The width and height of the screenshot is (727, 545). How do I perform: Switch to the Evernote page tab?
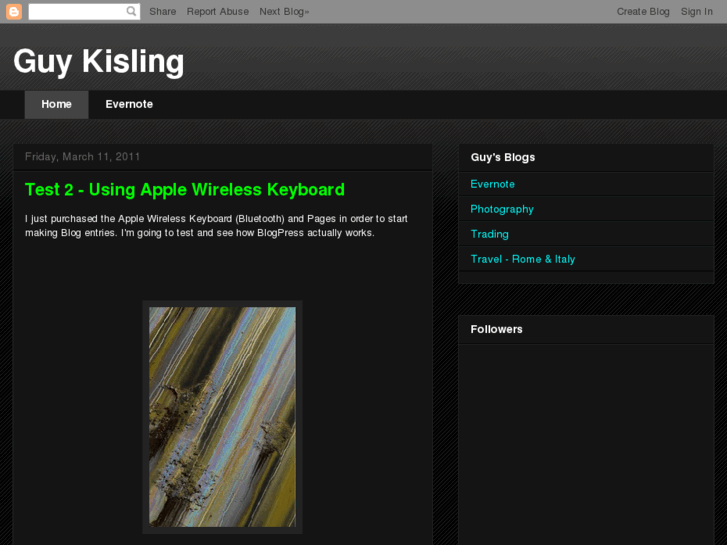click(x=129, y=104)
